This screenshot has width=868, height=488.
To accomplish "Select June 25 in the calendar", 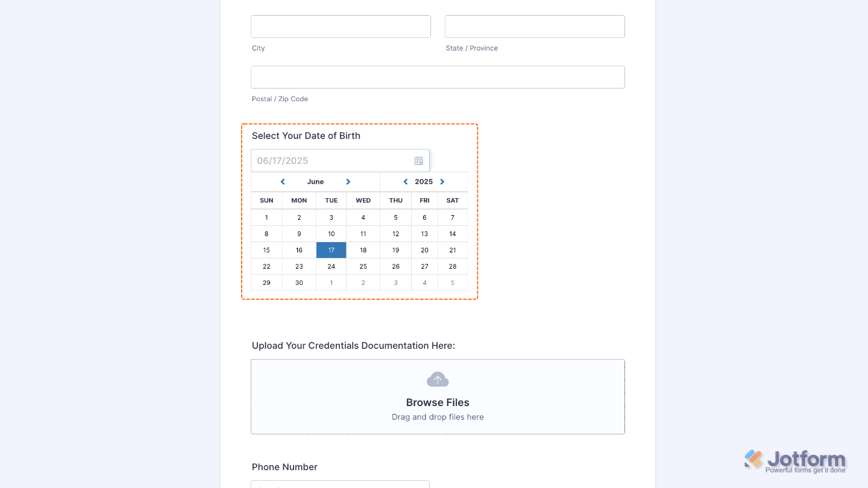I will (363, 266).
